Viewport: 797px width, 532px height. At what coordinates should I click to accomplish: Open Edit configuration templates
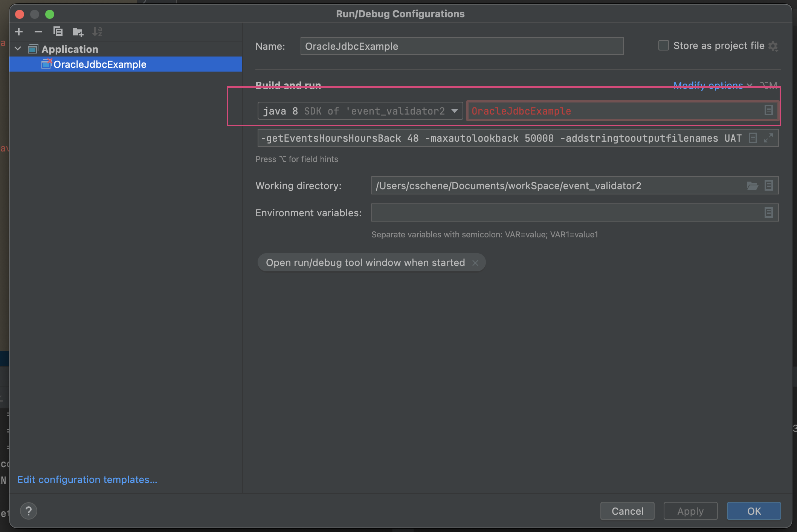[87, 480]
